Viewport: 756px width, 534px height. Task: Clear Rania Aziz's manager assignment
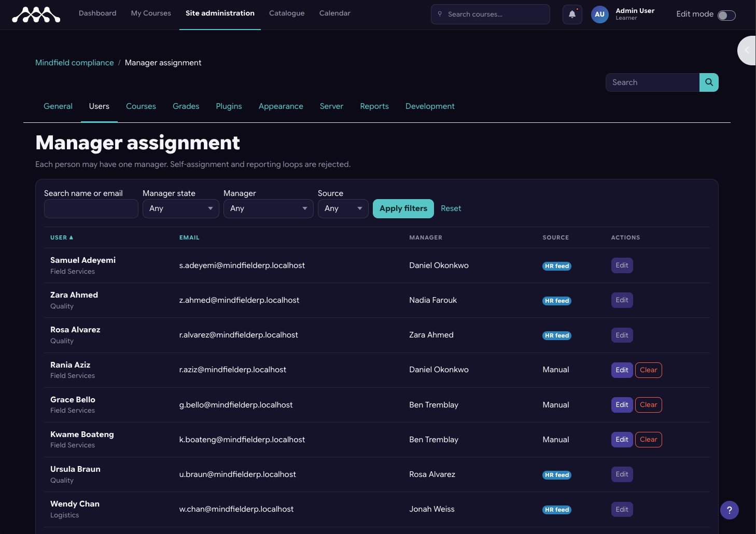[x=649, y=370]
